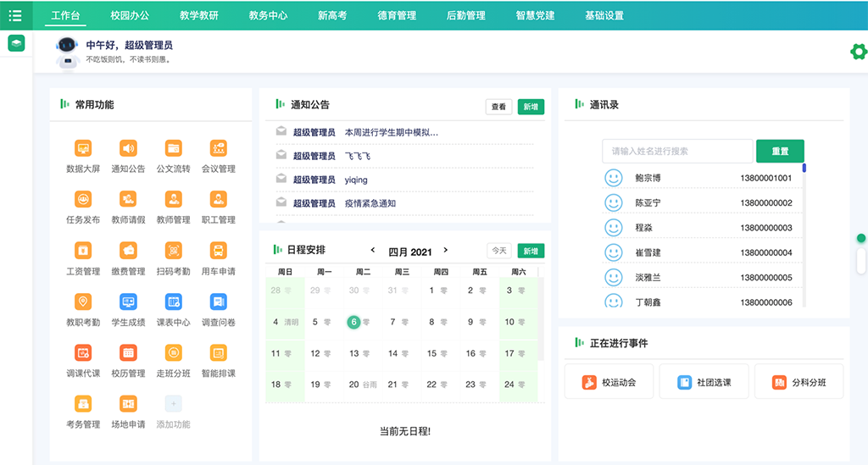
Task: Open the 通知公告 speaker icon
Action: click(x=128, y=149)
